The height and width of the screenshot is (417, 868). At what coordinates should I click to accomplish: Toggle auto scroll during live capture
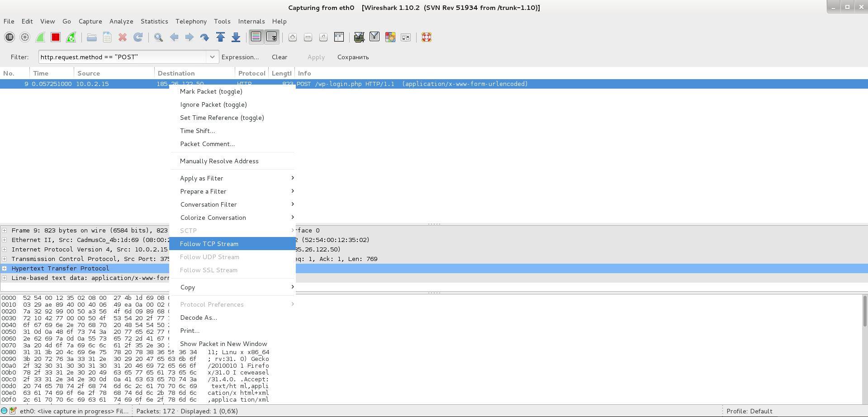coord(271,38)
